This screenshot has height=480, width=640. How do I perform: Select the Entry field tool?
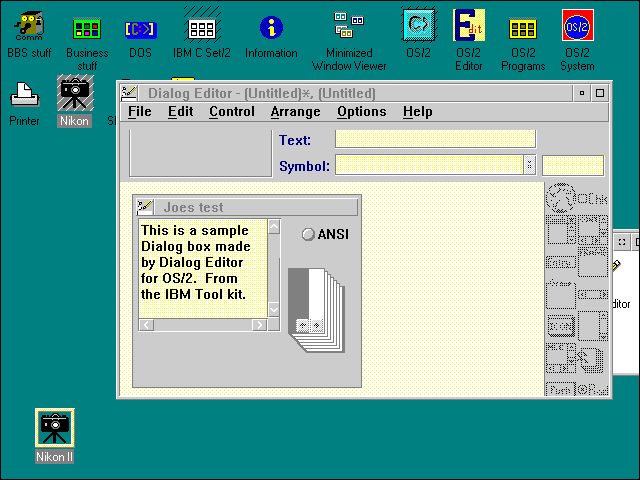(561, 262)
